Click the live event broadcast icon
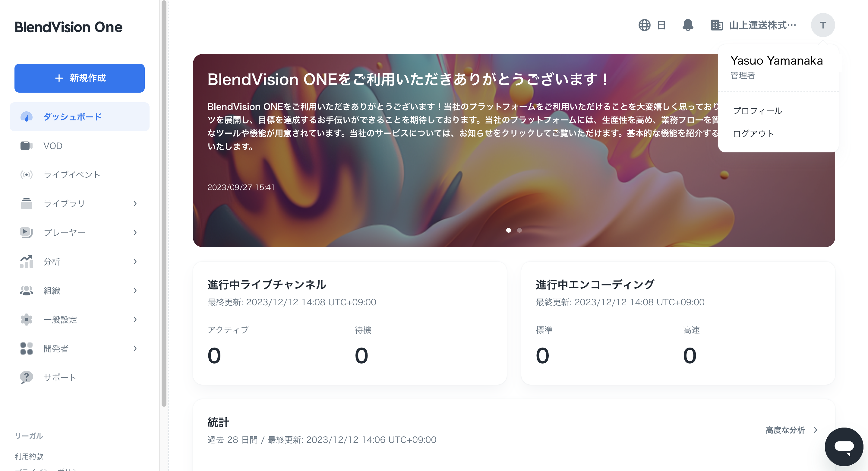Viewport: 868px width, 471px height. pos(26,175)
